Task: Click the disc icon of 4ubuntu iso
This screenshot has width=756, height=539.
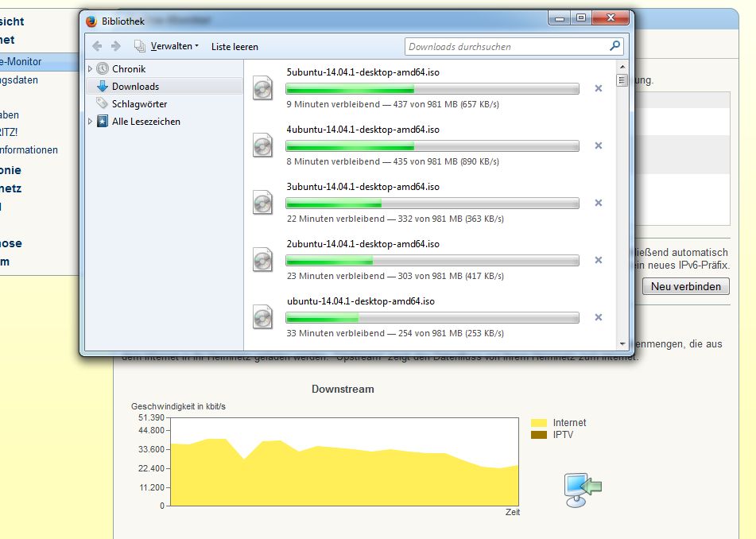Action: pyautogui.click(x=263, y=145)
